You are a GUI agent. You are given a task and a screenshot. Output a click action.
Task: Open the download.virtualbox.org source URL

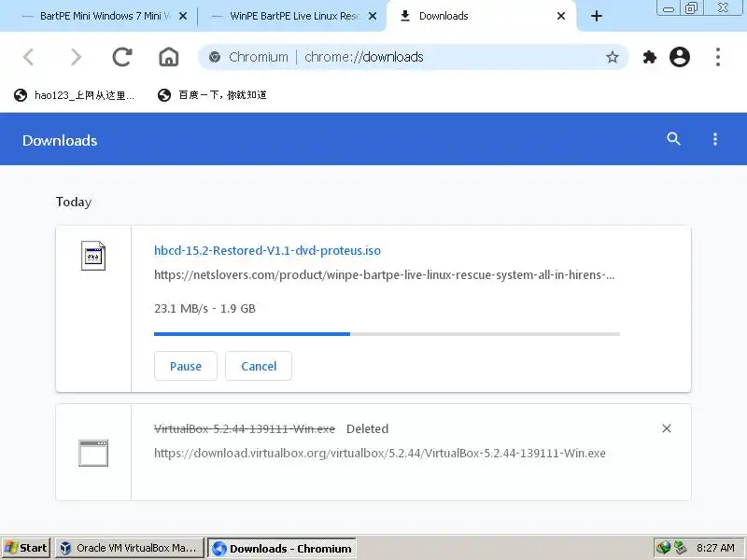(x=380, y=453)
